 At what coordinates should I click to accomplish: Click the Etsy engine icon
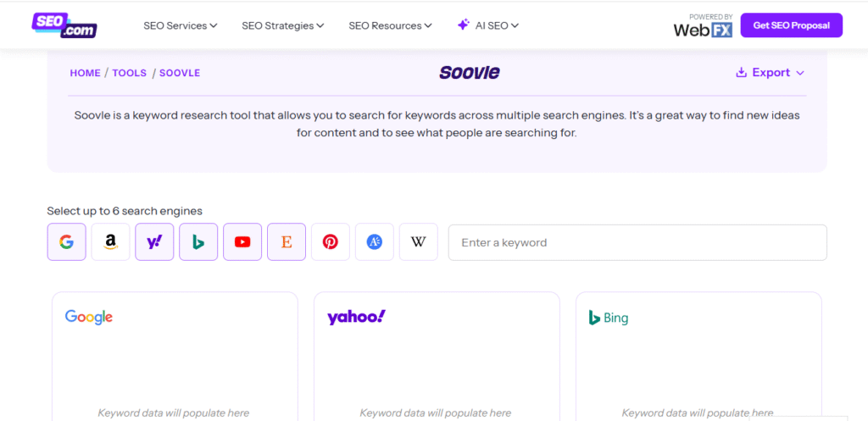pyautogui.click(x=287, y=242)
